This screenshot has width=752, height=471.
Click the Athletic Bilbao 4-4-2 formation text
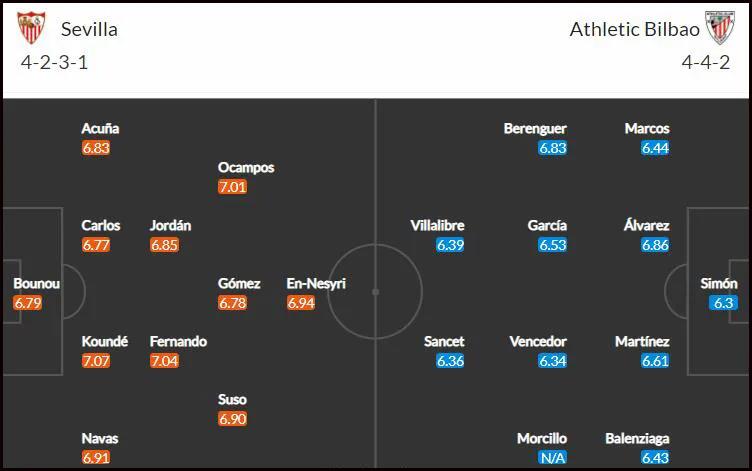(x=706, y=62)
